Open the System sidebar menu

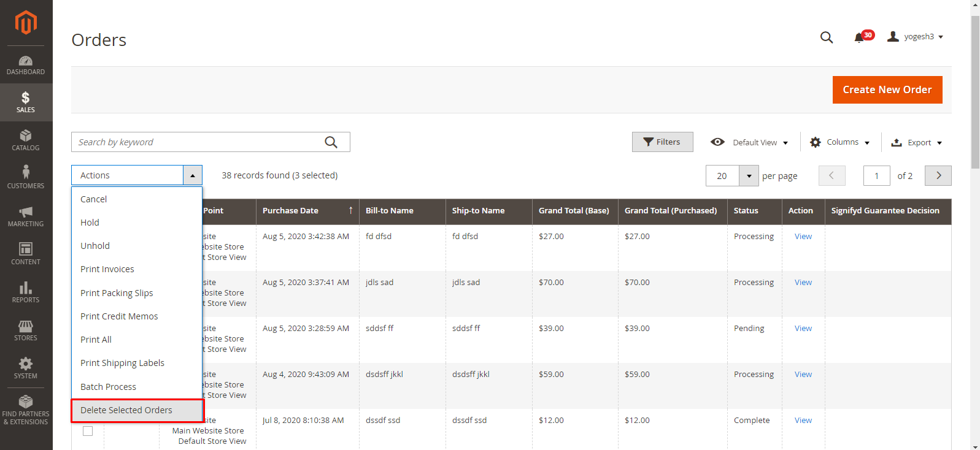click(x=26, y=368)
